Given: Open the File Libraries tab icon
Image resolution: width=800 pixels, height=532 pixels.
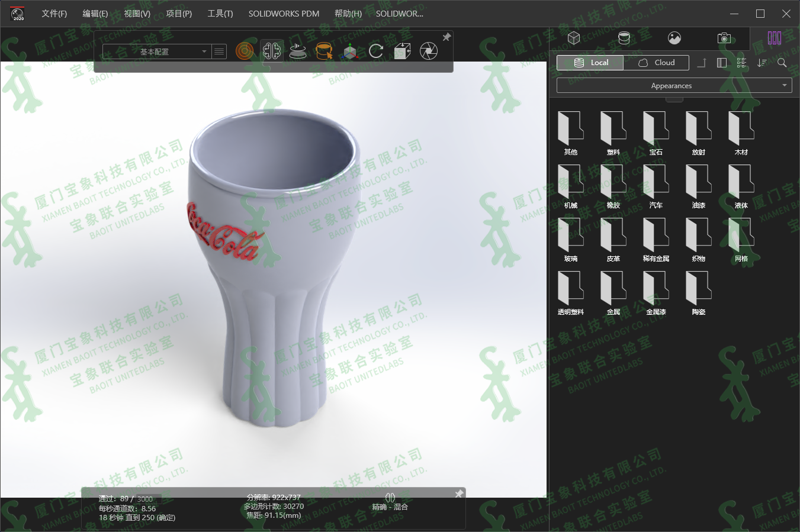Looking at the screenshot, I should [775, 38].
